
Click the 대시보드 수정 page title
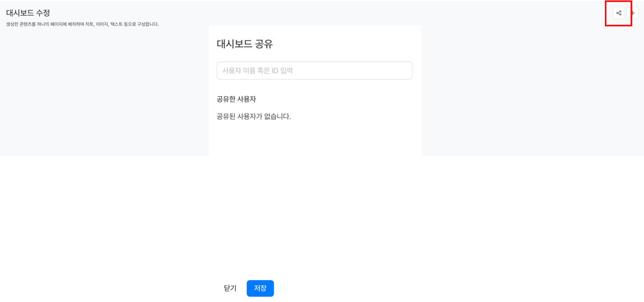point(28,13)
